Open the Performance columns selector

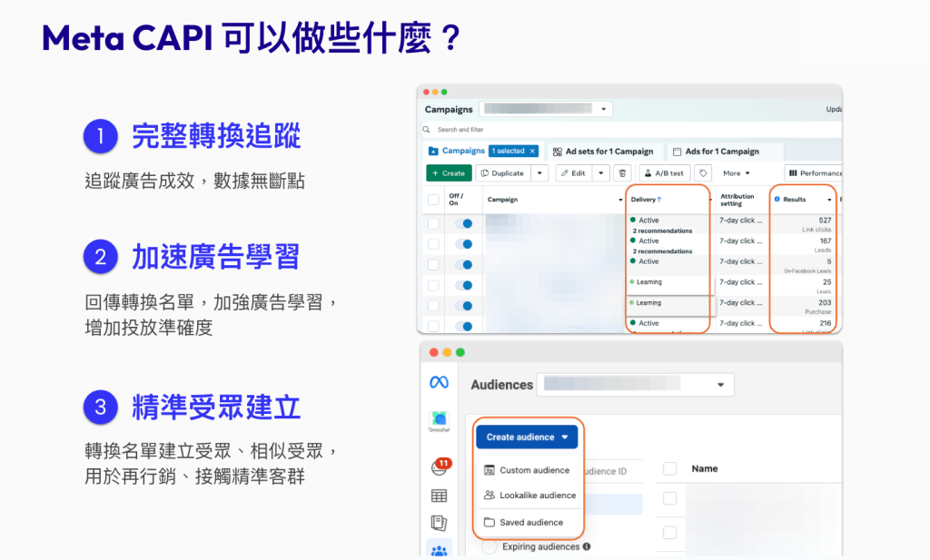(813, 173)
